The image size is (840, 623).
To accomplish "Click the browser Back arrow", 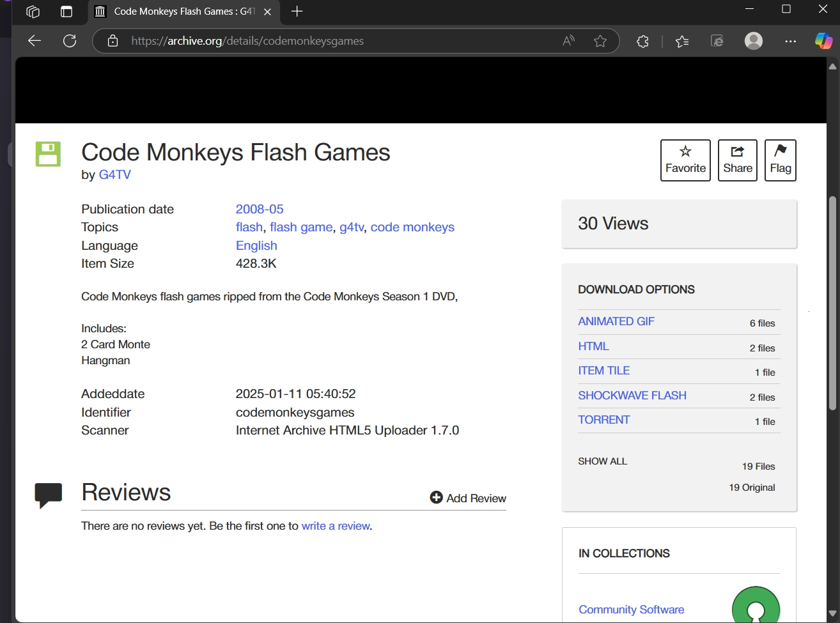I will 35,41.
